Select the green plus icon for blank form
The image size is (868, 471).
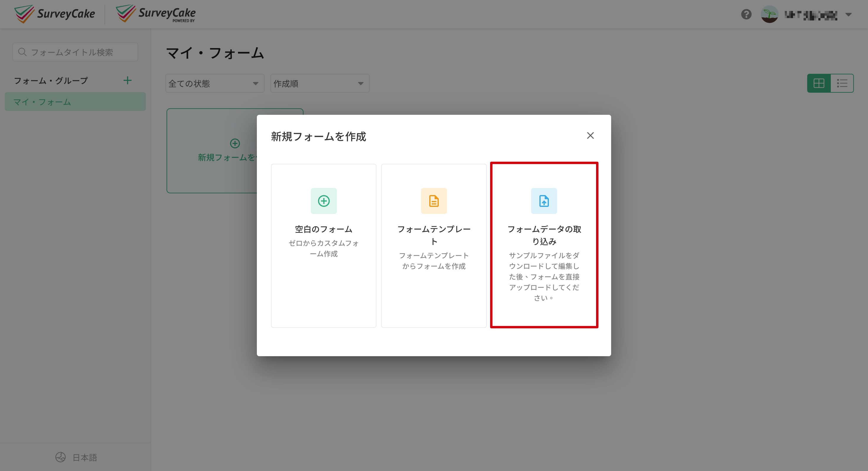point(324,201)
